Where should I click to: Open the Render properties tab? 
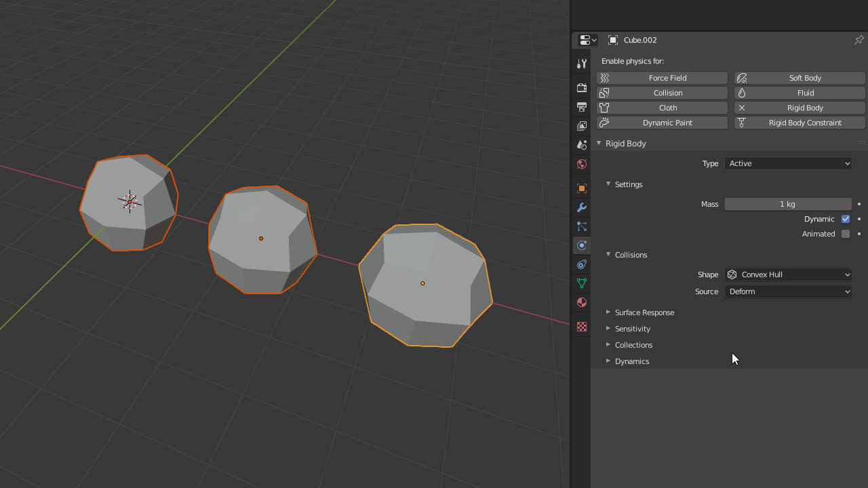tap(582, 88)
